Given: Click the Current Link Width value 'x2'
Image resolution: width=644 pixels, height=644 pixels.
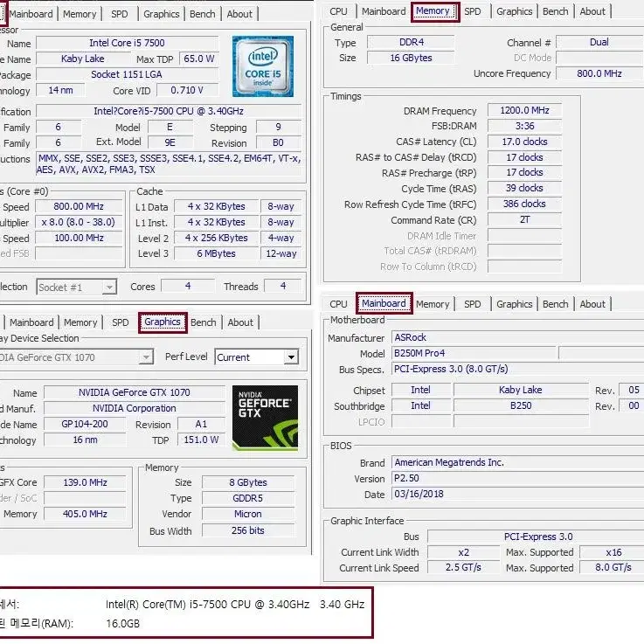Looking at the screenshot, I should tap(464, 552).
